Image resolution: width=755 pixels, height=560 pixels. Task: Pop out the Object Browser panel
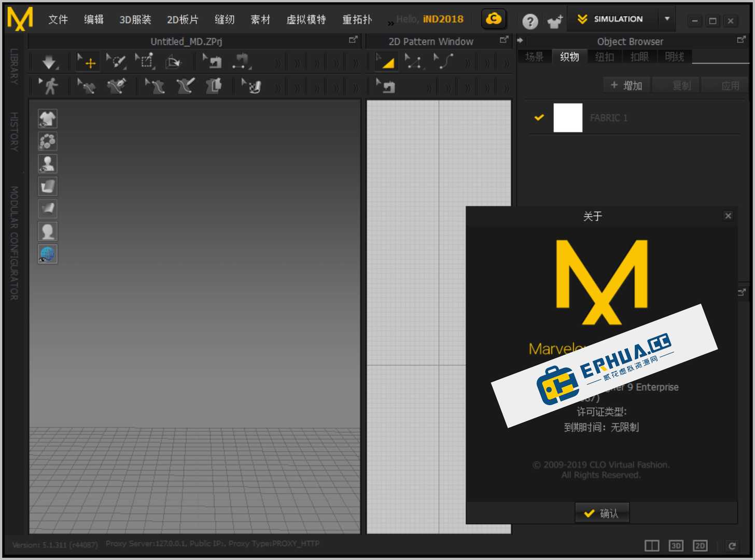(742, 39)
